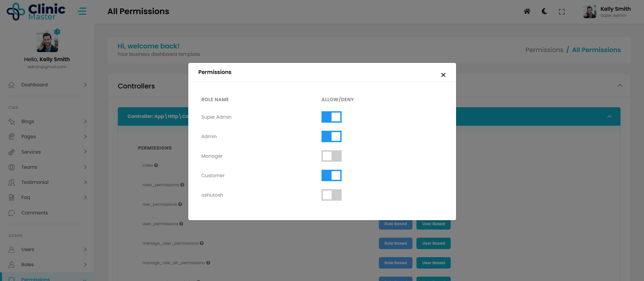Click Role Based for manage_role_all_permissions
Screen dimensions: 644x281
point(395,263)
